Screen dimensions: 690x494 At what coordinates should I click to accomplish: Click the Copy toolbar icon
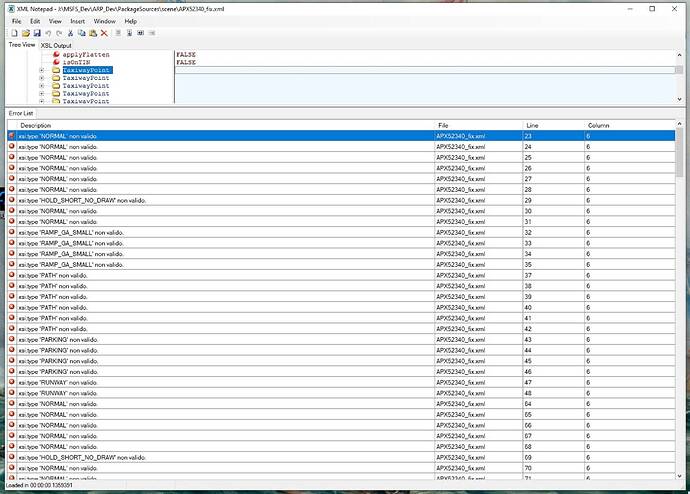[x=82, y=33]
